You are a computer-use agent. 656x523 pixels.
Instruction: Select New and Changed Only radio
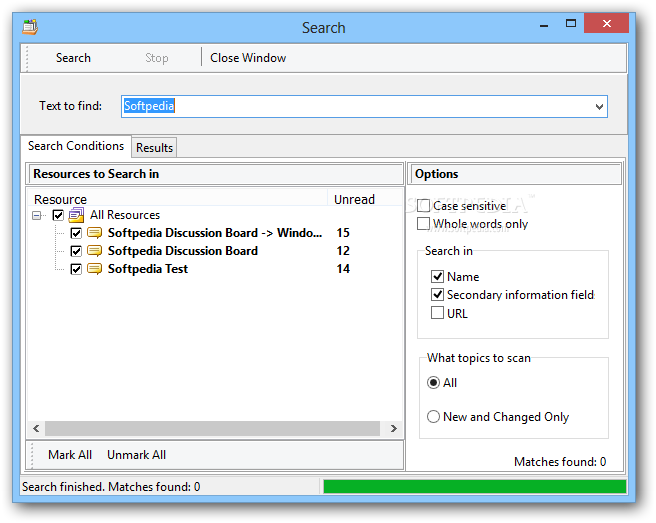433,417
